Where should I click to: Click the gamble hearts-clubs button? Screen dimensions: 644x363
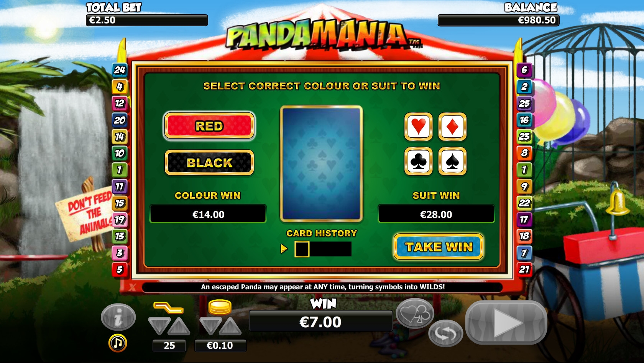pyautogui.click(x=415, y=313)
